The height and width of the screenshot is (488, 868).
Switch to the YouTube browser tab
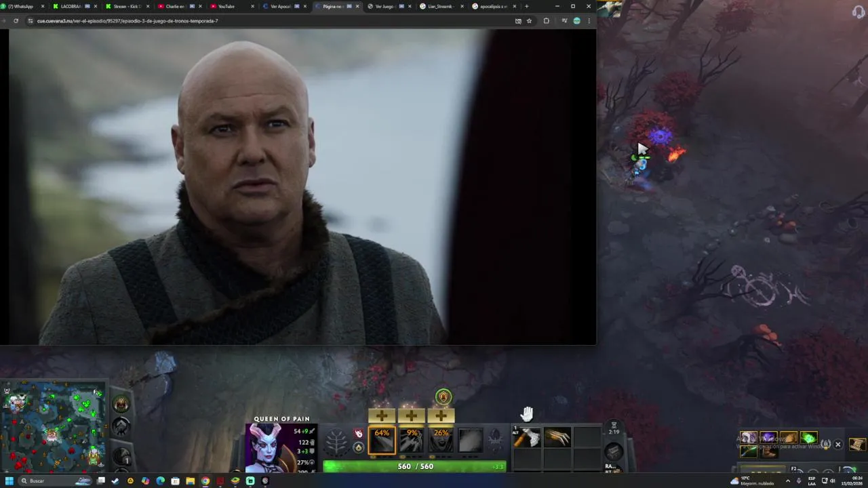(233, 6)
